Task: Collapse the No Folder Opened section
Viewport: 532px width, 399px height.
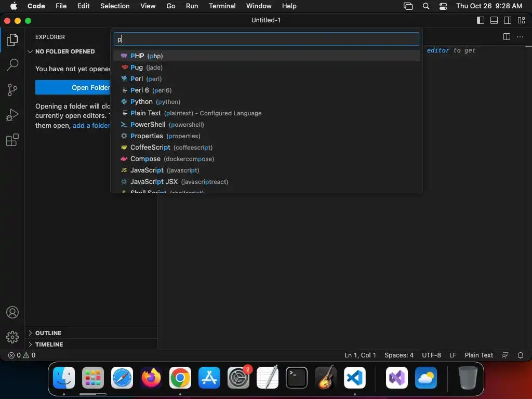Action: [64, 51]
